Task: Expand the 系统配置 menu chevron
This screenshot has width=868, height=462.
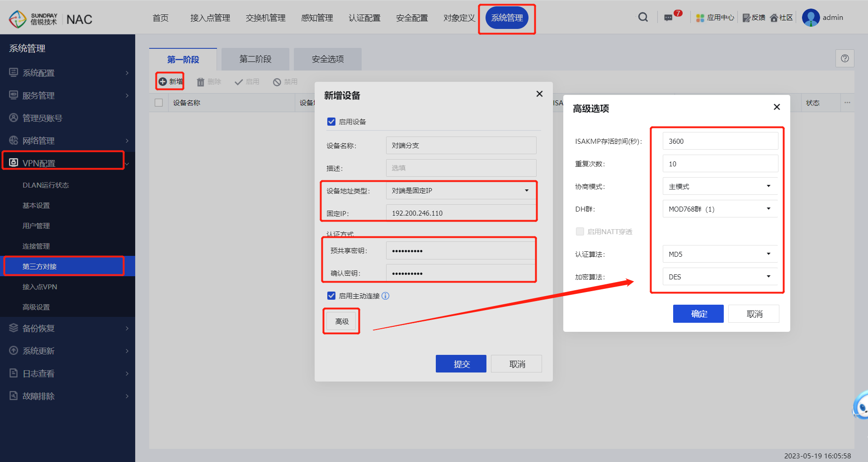Action: (127, 73)
